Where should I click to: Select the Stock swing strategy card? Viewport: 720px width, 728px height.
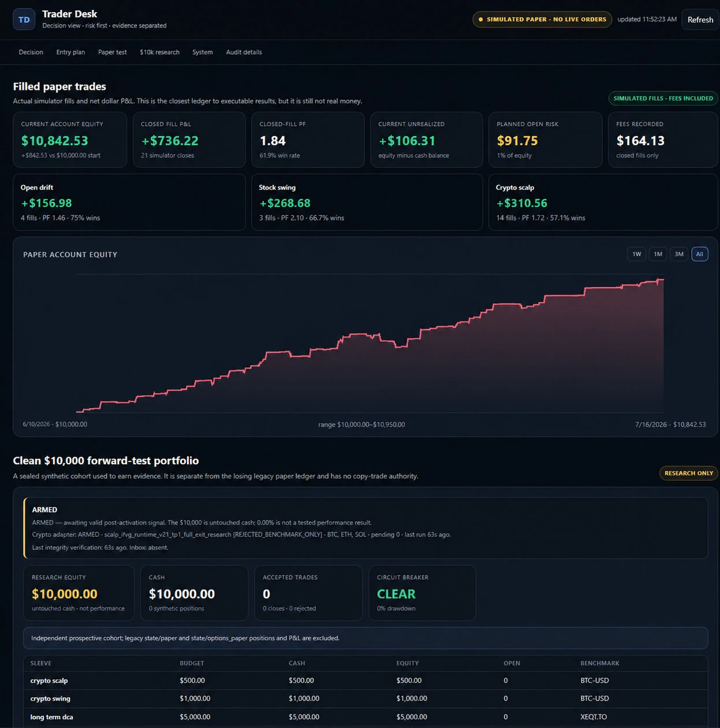(x=367, y=202)
